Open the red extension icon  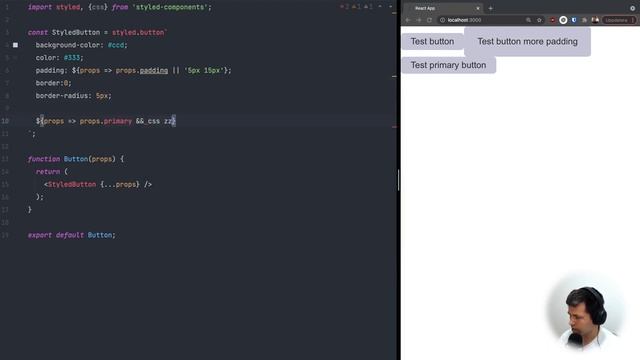tap(552, 20)
